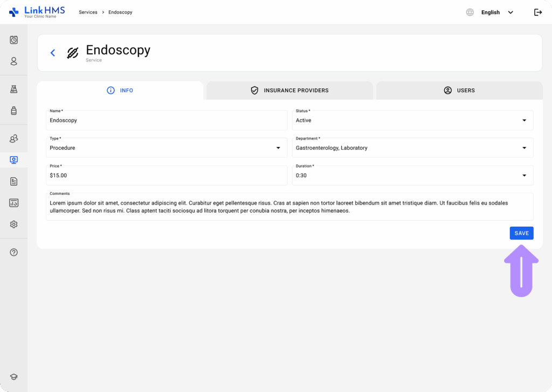
Task: Open the appointments calendar sidebar icon
Action: coord(14,40)
